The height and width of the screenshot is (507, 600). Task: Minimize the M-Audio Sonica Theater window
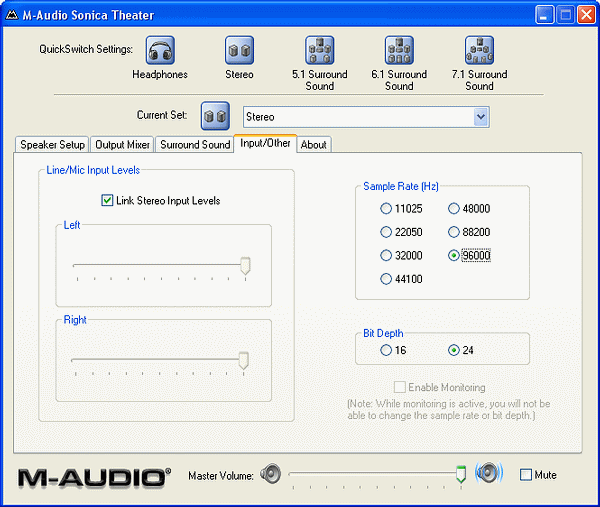(x=544, y=15)
